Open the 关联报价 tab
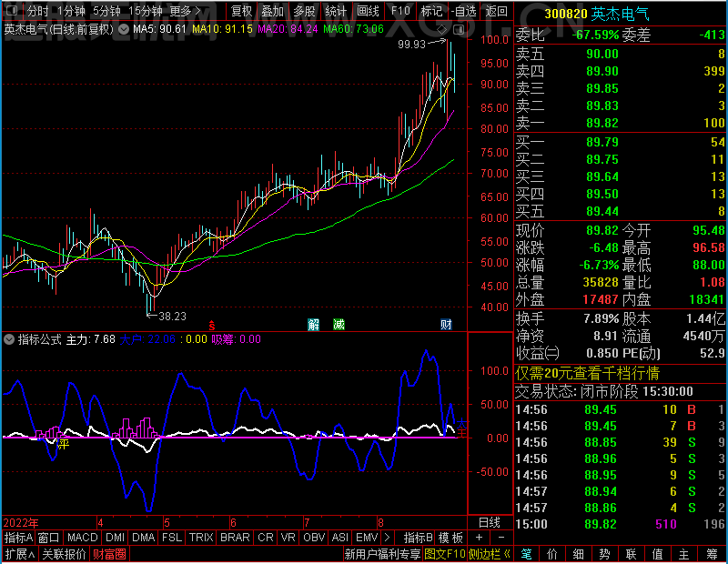Screen dimensions: 728x564 pyautogui.click(x=64, y=554)
